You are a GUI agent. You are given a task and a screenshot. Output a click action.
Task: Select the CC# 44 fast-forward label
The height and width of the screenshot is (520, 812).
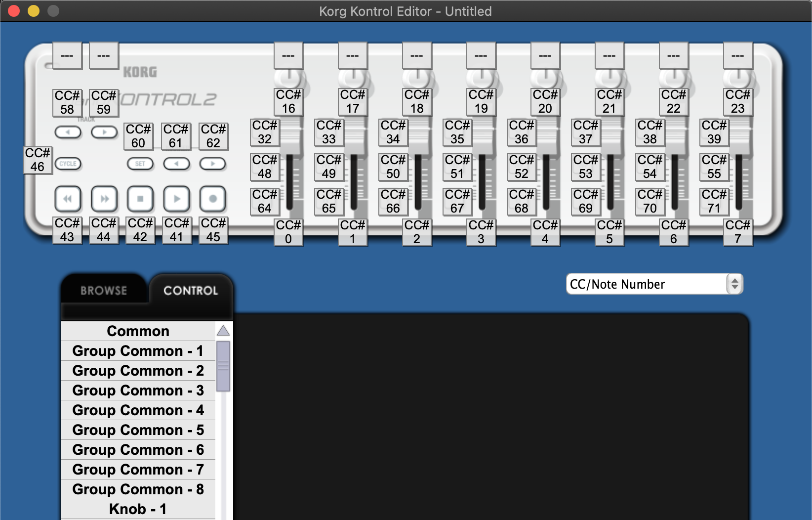(104, 230)
